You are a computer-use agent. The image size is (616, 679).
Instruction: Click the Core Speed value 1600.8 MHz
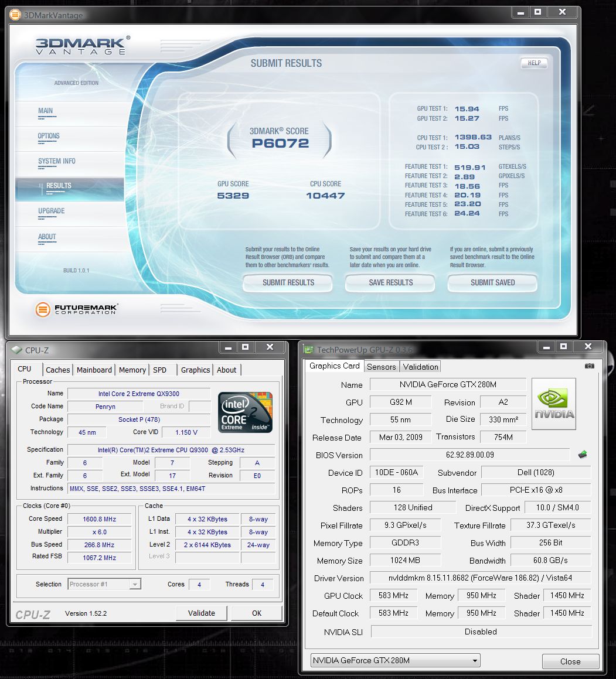99,519
